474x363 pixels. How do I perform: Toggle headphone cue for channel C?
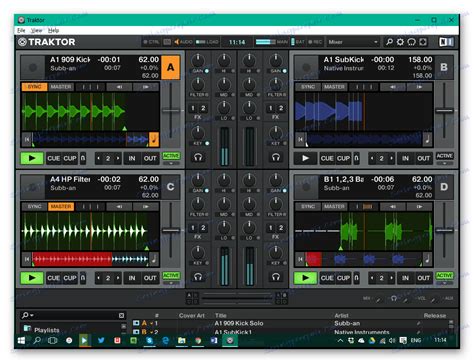point(198,277)
